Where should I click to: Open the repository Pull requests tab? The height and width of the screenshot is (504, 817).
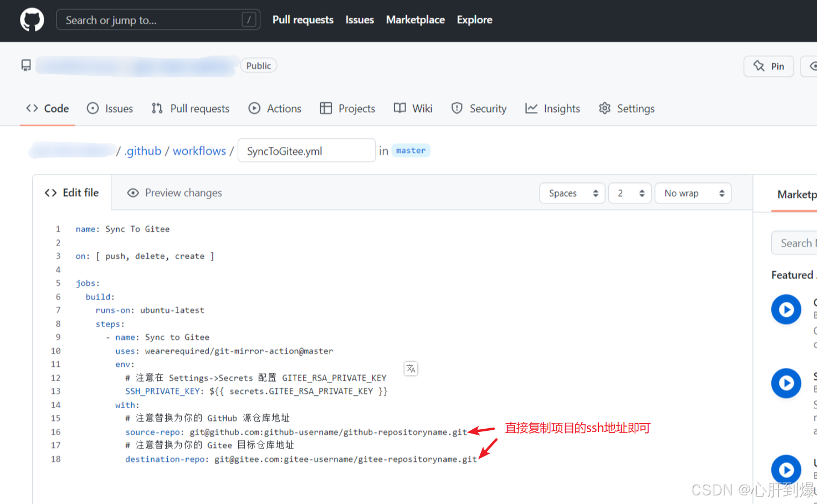[x=190, y=109]
